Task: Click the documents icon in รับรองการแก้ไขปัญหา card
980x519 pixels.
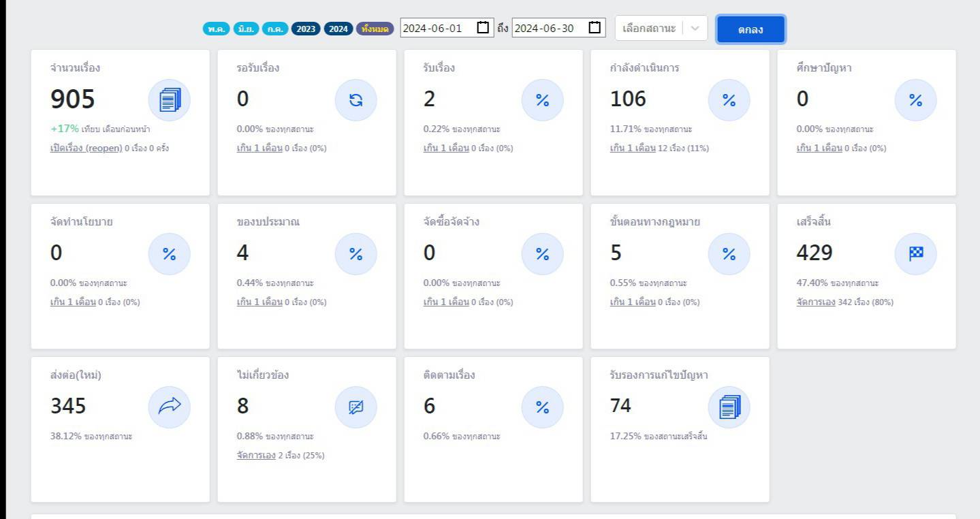Action: [729, 407]
